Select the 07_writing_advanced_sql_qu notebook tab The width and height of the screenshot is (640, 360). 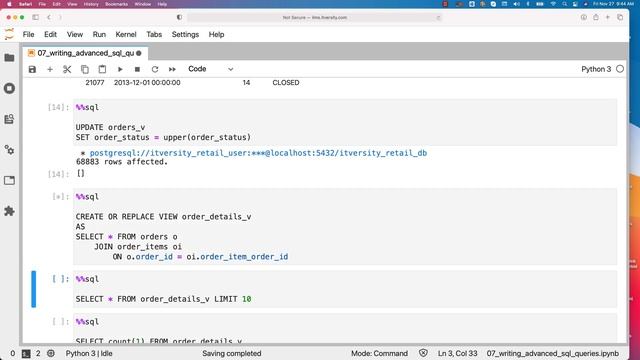pyautogui.click(x=85, y=53)
